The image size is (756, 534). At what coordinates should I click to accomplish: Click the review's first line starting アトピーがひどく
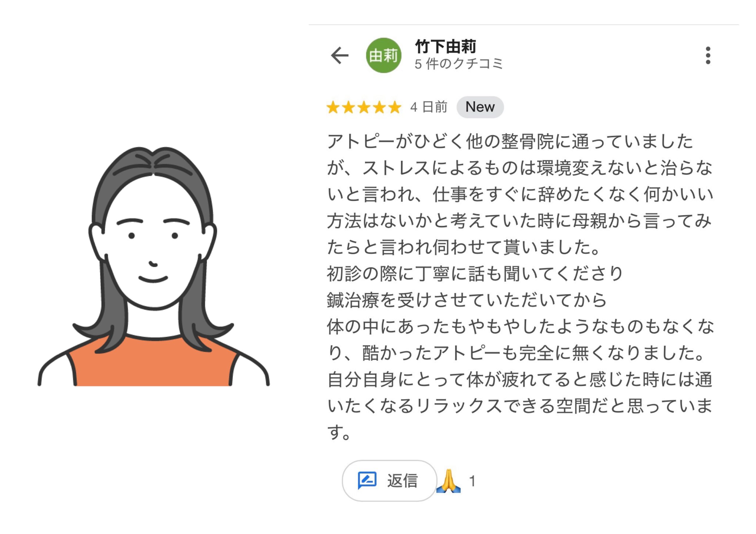coord(510,142)
